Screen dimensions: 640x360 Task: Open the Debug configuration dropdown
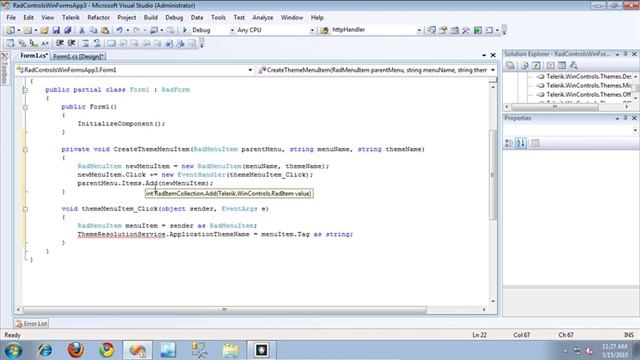[232, 30]
